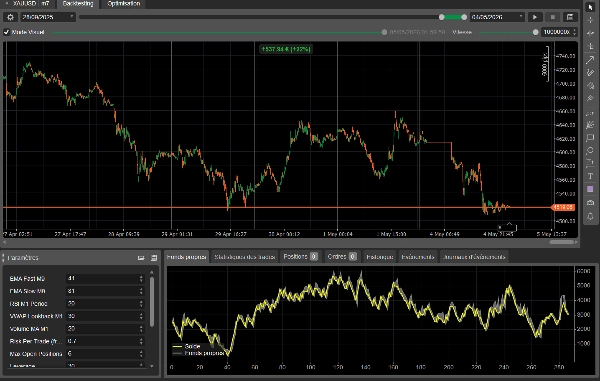
Task: Click the Fonds propres legend entry
Action: coord(198,353)
